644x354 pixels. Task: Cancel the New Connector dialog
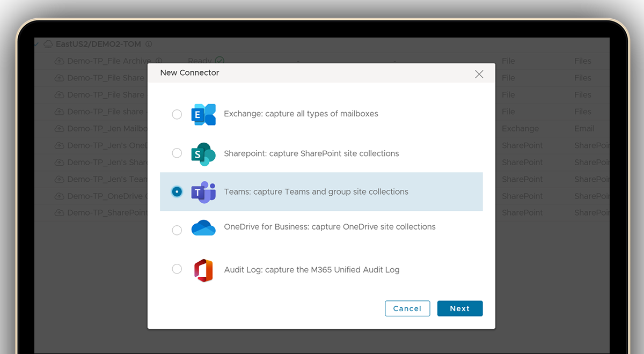point(407,308)
